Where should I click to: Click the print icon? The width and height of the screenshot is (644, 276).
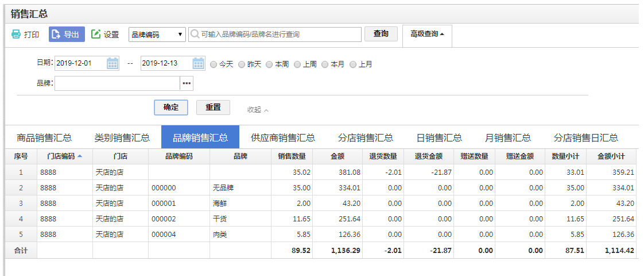tap(16, 34)
